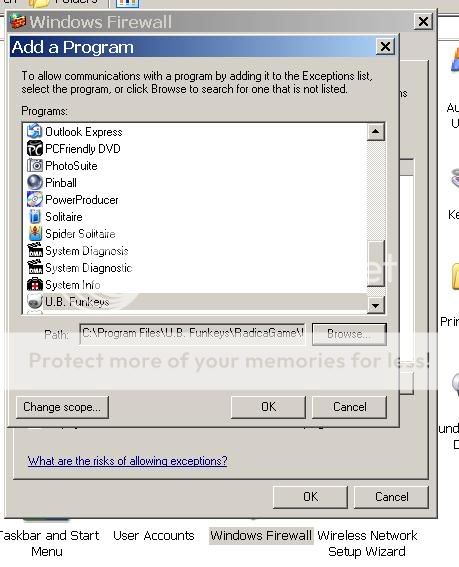Select the Solitaire card icon
This screenshot has height=567, width=459.
[x=35, y=217]
